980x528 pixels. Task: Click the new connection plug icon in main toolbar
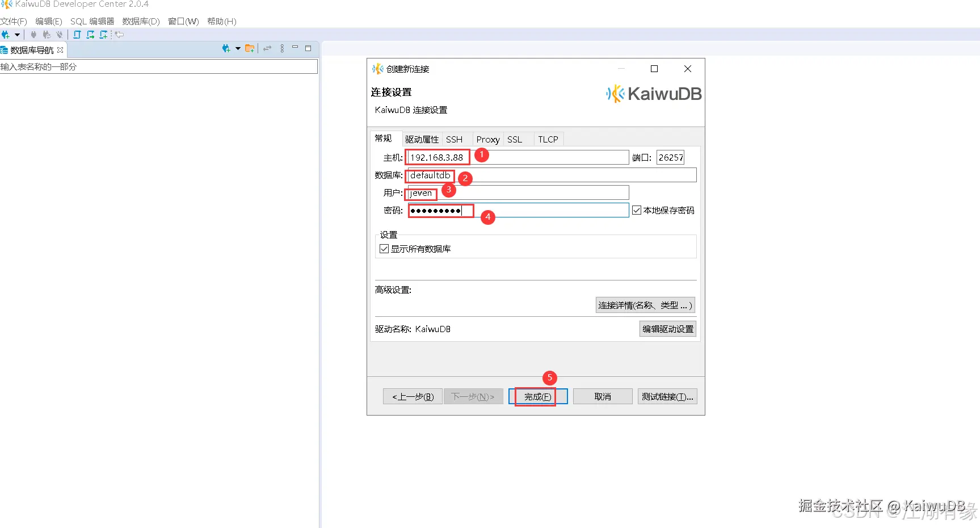[6, 35]
